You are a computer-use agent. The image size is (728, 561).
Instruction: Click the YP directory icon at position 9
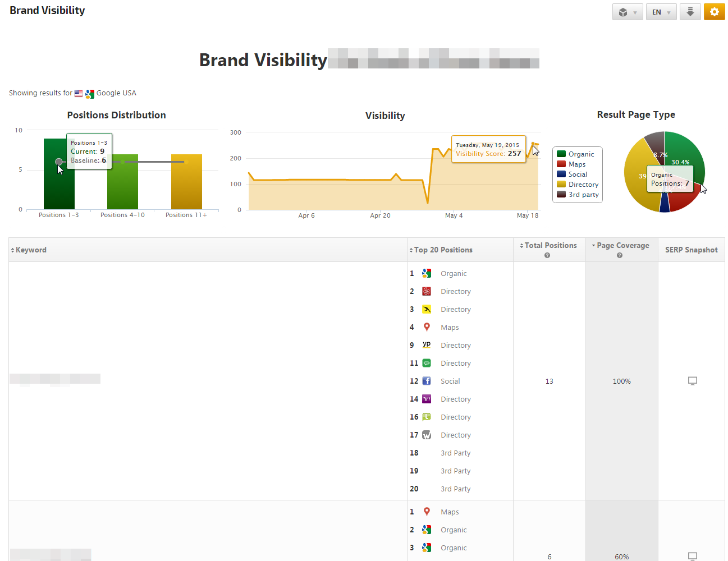tap(427, 345)
